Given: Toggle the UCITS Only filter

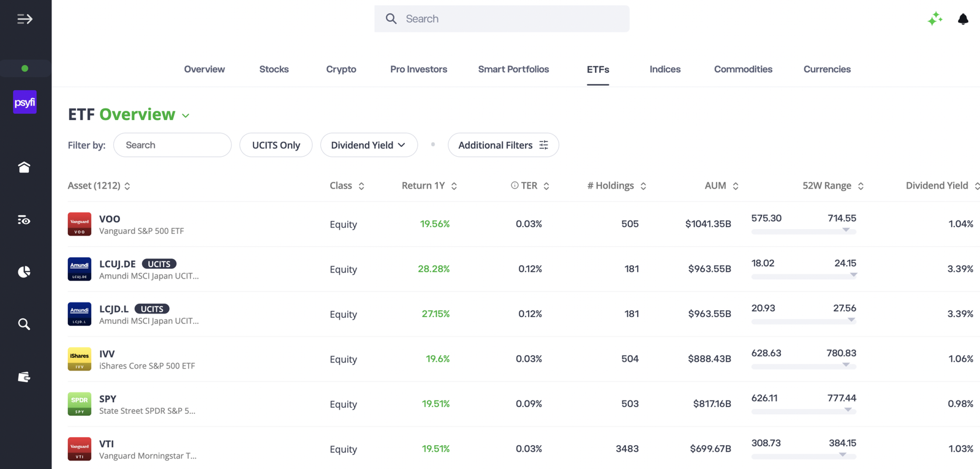Looking at the screenshot, I should [x=276, y=145].
